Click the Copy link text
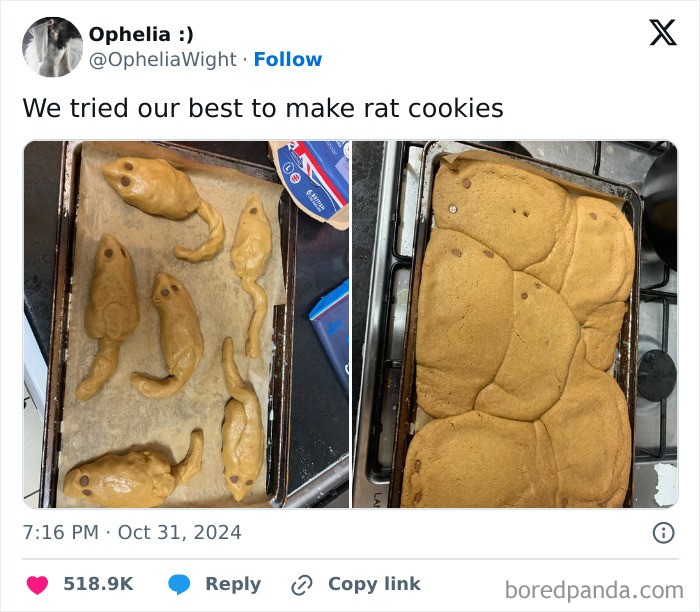 [374, 584]
